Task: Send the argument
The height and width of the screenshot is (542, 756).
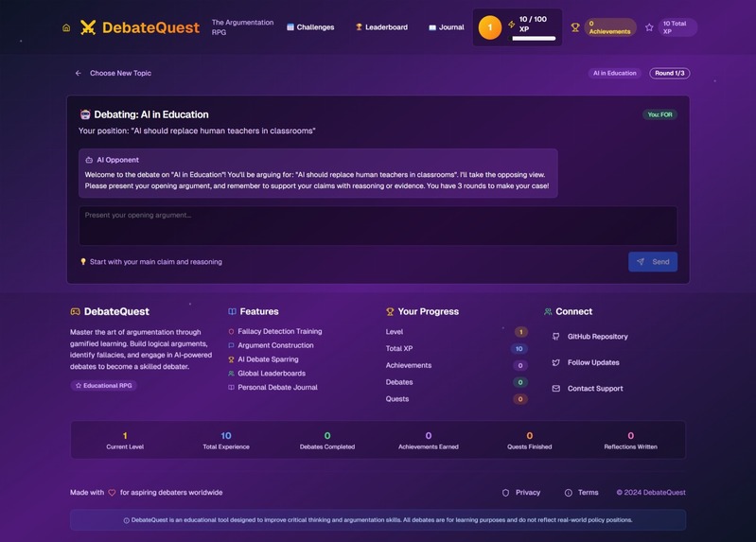Action: [x=652, y=262]
